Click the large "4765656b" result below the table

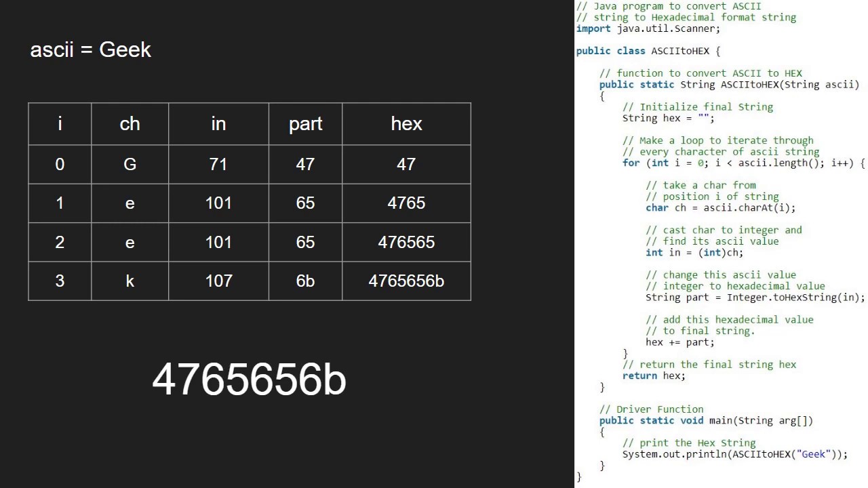click(x=249, y=380)
